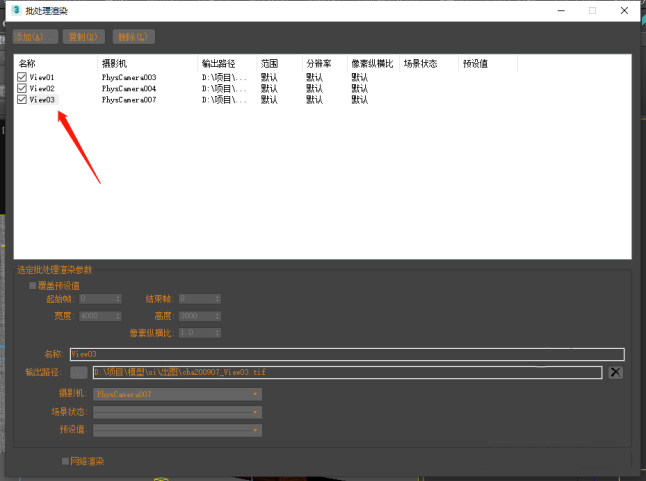Click View03 分辨率 默认 cell

[x=314, y=99]
